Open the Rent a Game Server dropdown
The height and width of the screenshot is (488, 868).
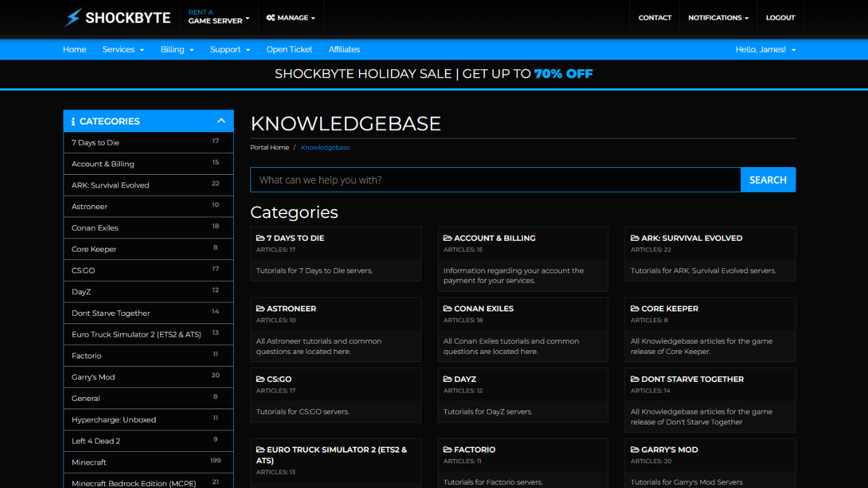219,17
